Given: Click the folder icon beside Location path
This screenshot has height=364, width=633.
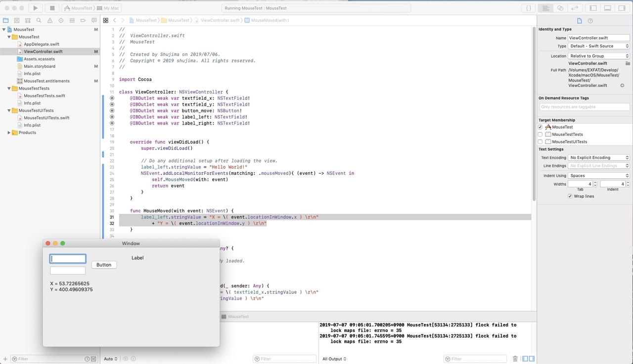Looking at the screenshot, I should click(x=628, y=63).
